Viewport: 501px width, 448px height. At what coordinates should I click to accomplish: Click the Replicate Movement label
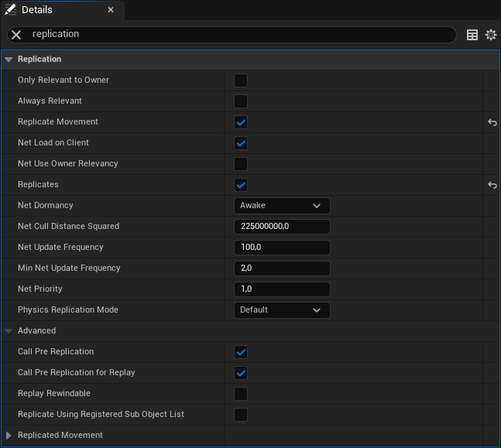(x=58, y=121)
